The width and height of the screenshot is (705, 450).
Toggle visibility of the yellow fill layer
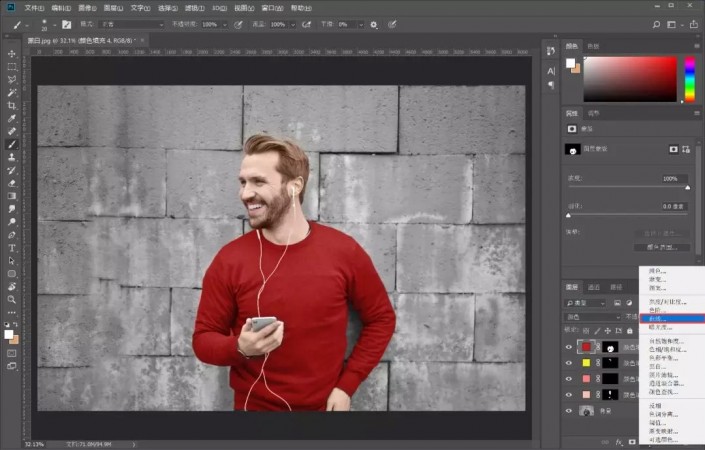tap(569, 363)
